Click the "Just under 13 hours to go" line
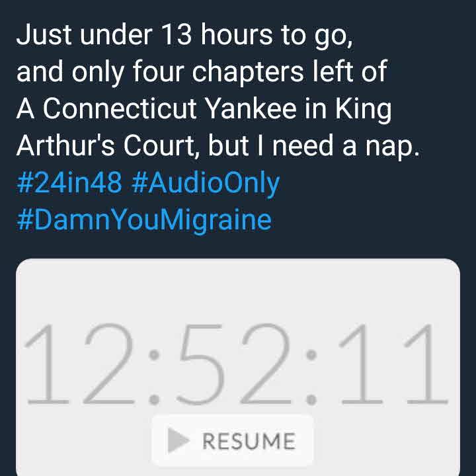 point(185,36)
